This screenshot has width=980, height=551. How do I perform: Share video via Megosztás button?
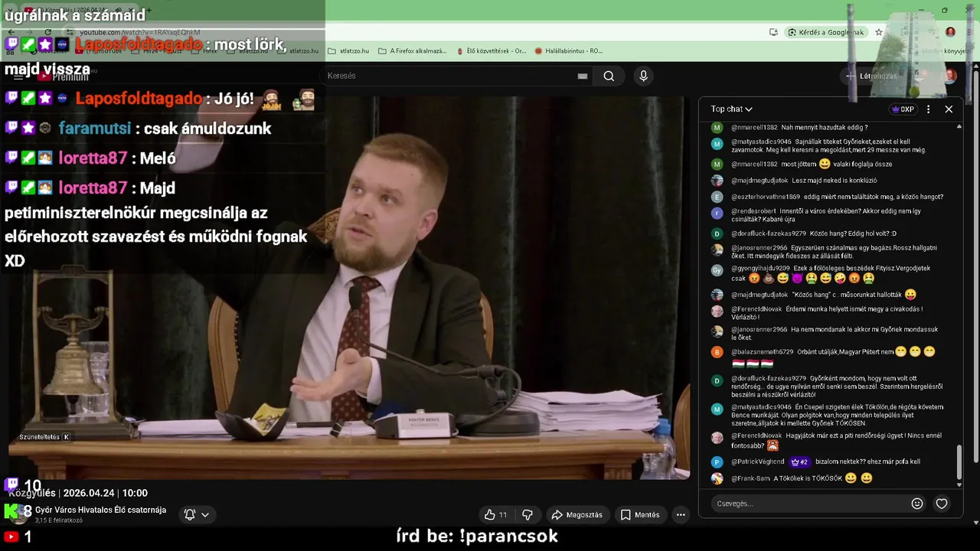click(577, 515)
